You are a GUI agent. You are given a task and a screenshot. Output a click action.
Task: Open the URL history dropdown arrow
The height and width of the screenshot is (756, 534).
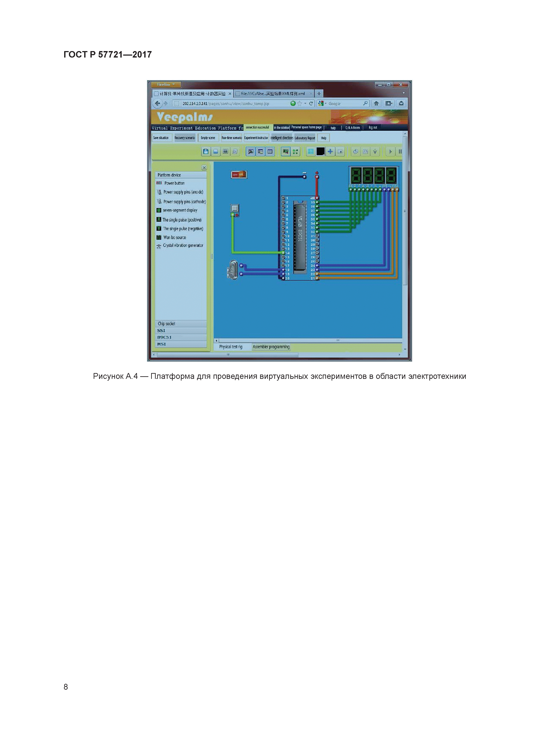point(305,103)
